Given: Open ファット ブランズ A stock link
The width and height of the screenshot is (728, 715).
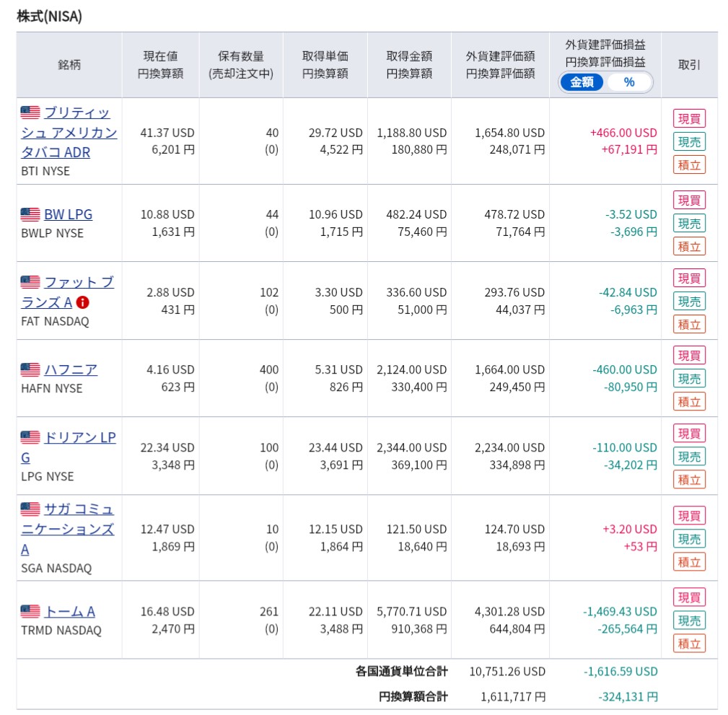Looking at the screenshot, I should point(68,292).
